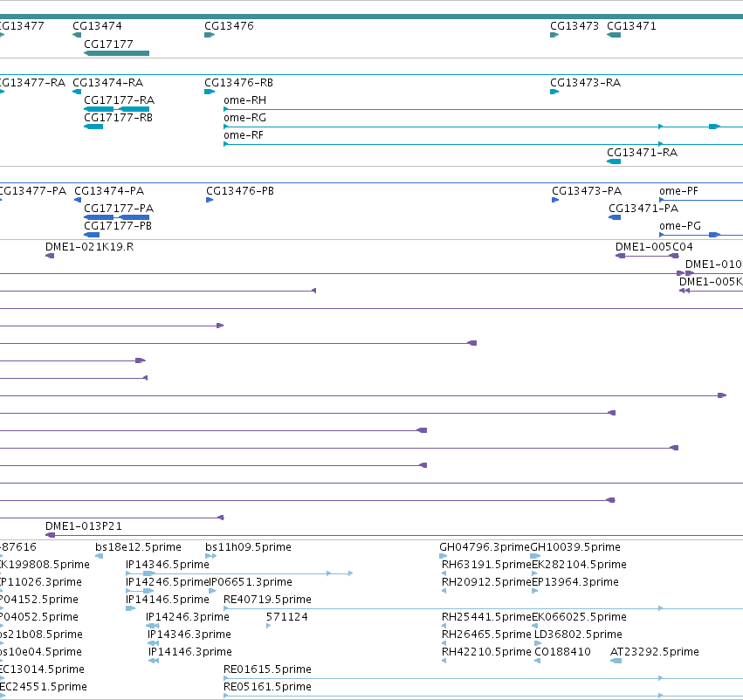
Task: Select the CG13476-PB protein label
Action: 240,191
